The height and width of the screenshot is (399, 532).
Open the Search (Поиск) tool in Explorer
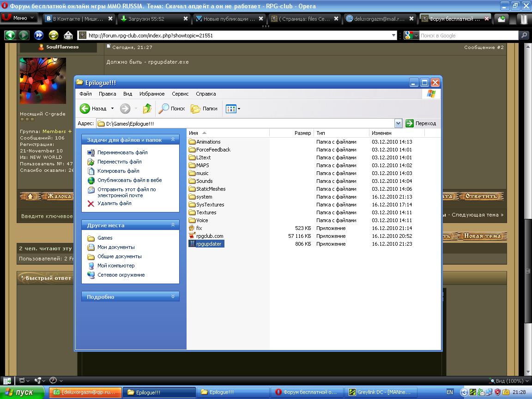(172, 109)
